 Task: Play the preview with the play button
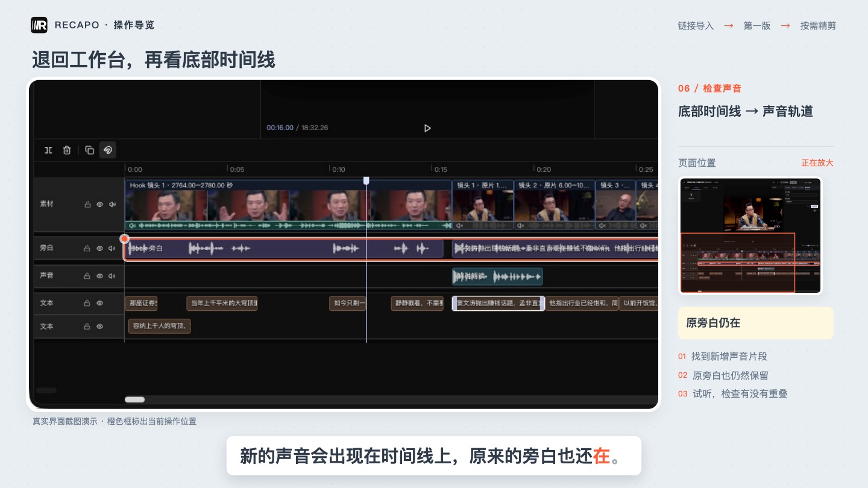pyautogui.click(x=427, y=128)
